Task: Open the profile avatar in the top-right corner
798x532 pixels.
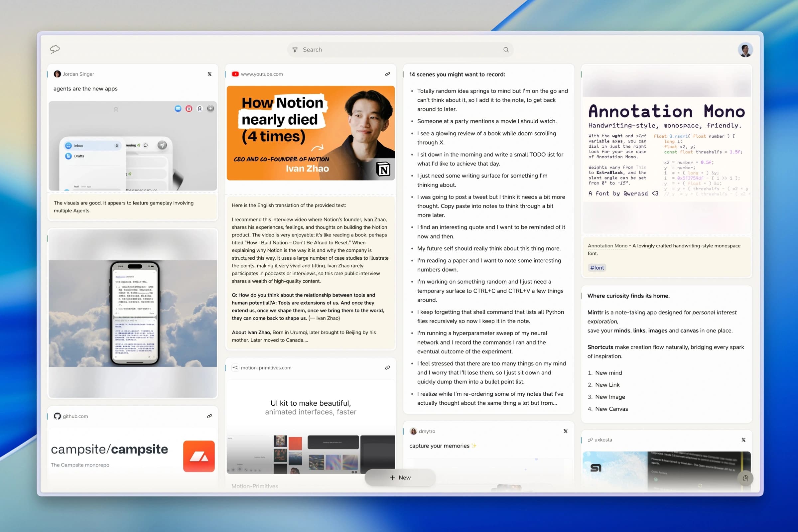Action: tap(745, 50)
